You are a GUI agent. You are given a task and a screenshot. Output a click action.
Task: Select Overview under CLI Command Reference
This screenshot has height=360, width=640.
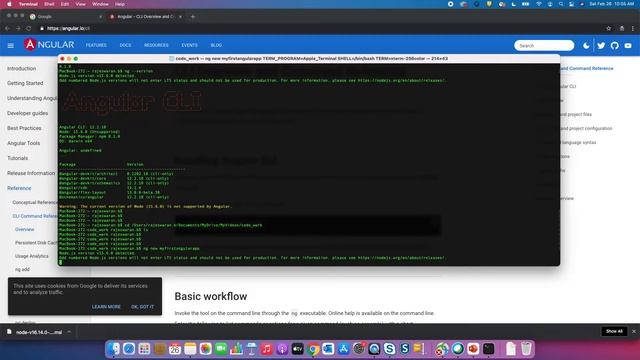coord(24,229)
